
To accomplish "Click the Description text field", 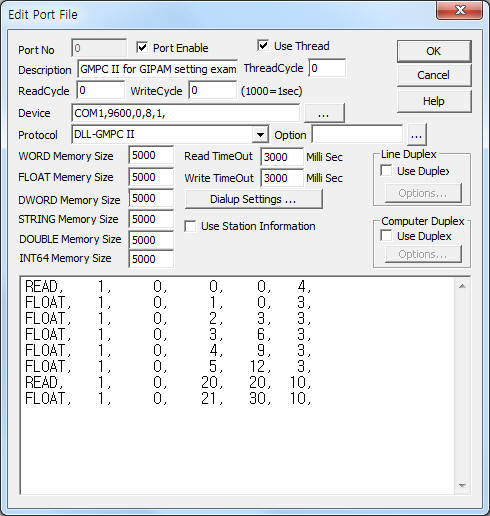I will [157, 69].
